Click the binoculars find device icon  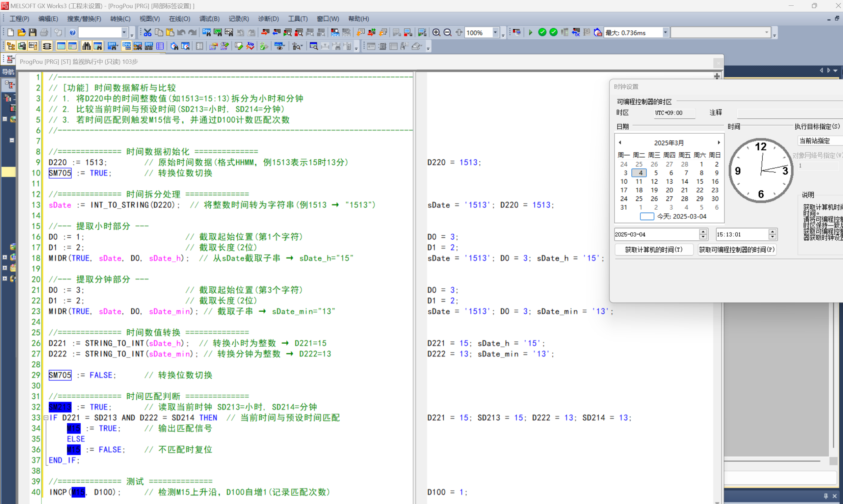pyautogui.click(x=86, y=46)
